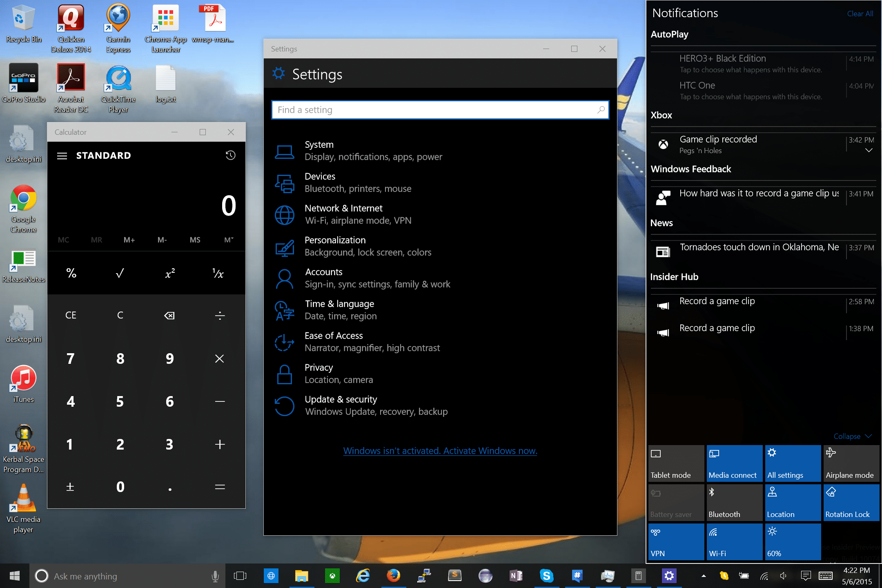Show hidden system tray icons

703,576
